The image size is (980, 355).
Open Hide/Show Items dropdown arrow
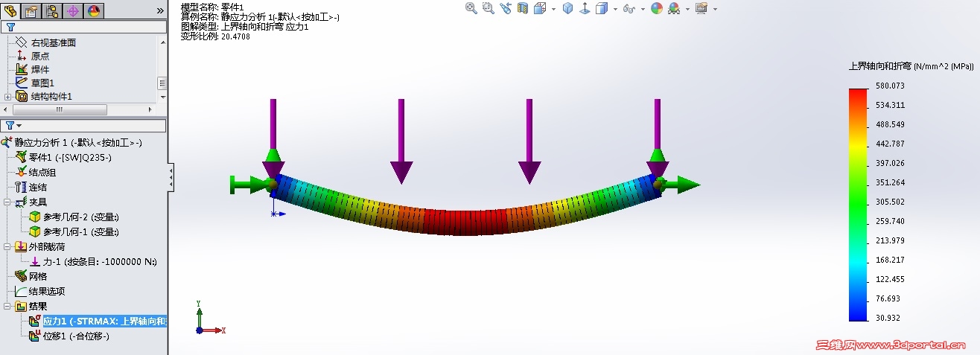(x=643, y=9)
